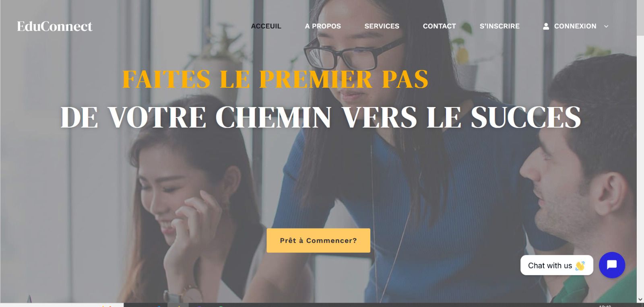Click the S'INSCRIRE sign-up link
644x307 pixels.
point(500,26)
